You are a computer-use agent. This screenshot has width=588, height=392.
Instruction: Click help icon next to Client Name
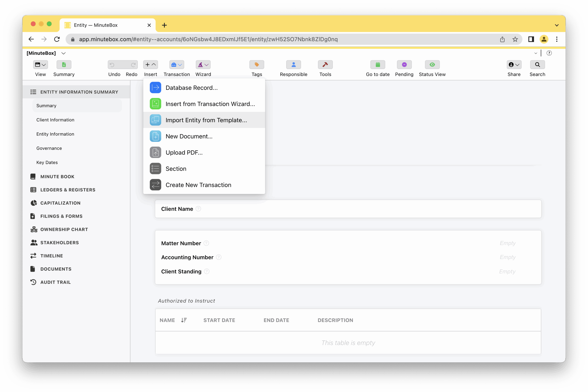(198, 209)
